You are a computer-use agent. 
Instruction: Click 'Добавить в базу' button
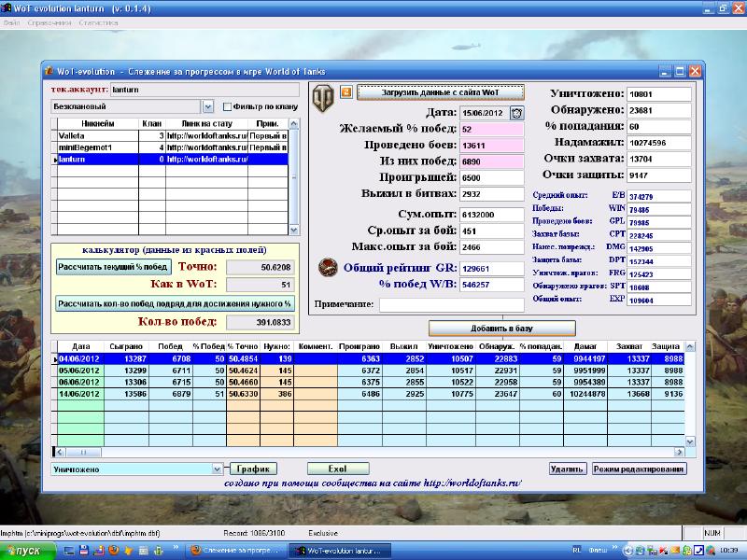coord(502,329)
